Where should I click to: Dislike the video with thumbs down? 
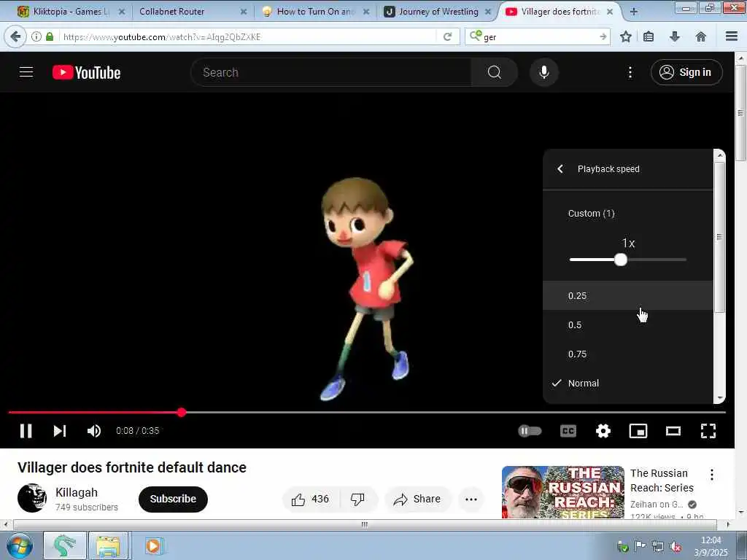point(357,499)
